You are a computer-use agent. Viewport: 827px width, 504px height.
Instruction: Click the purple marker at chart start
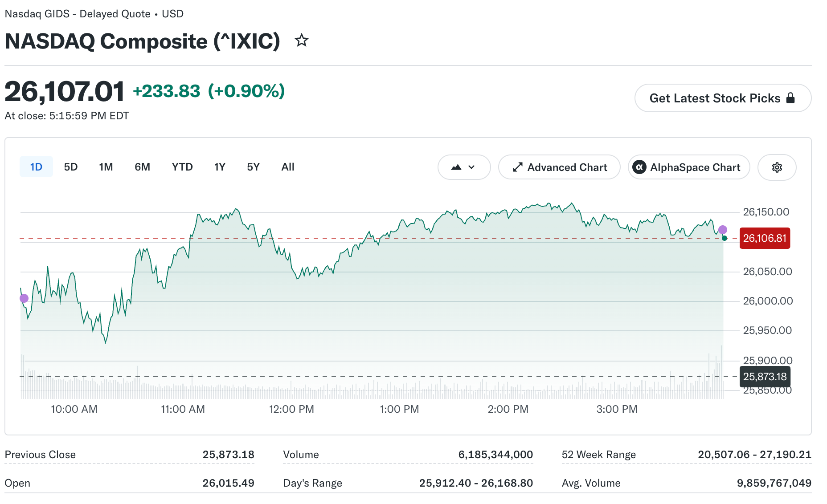coord(24,298)
